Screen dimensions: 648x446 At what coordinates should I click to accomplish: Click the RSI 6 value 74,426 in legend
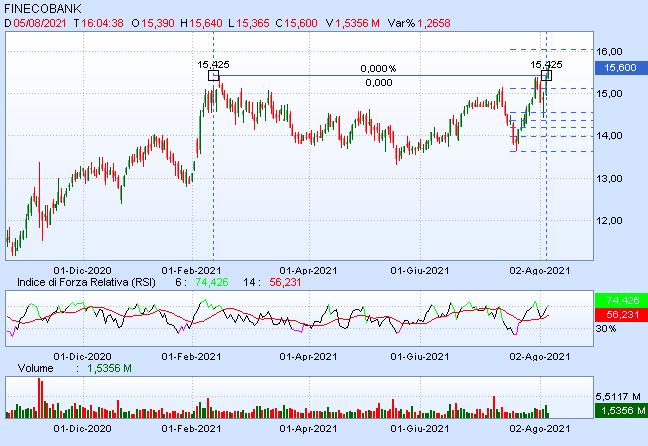tap(212, 282)
